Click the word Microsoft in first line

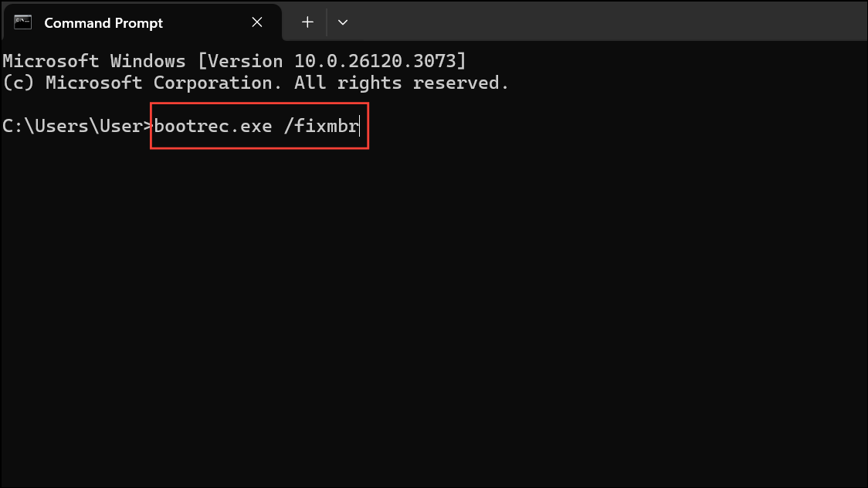pyautogui.click(x=51, y=61)
